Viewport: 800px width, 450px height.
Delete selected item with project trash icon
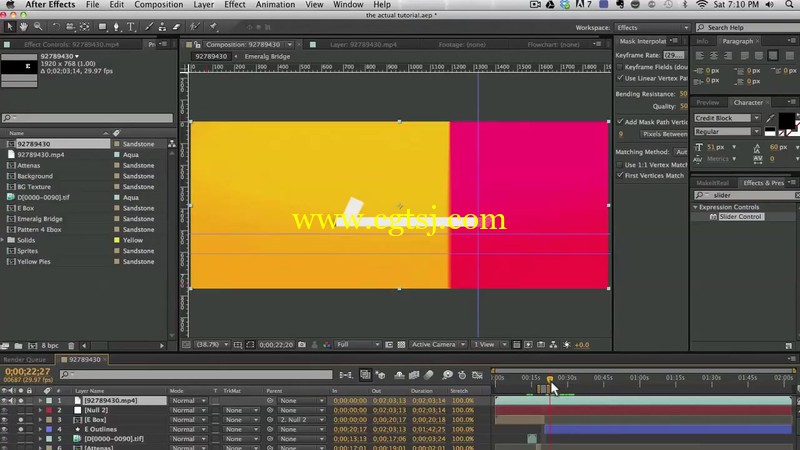click(x=71, y=346)
